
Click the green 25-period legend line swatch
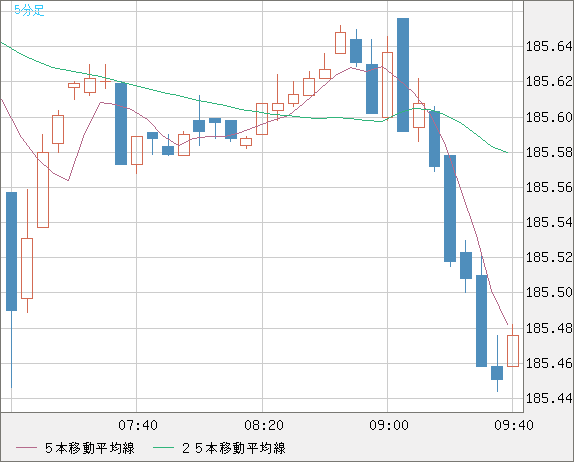click(163, 448)
